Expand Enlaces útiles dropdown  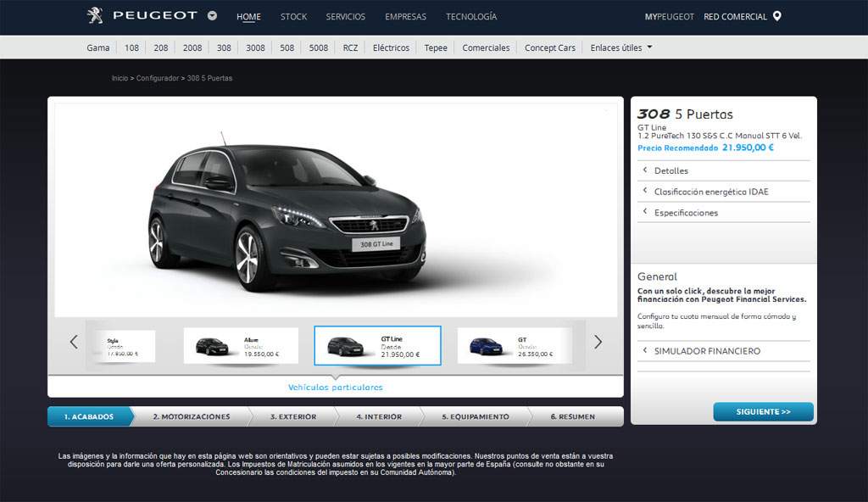[621, 47]
